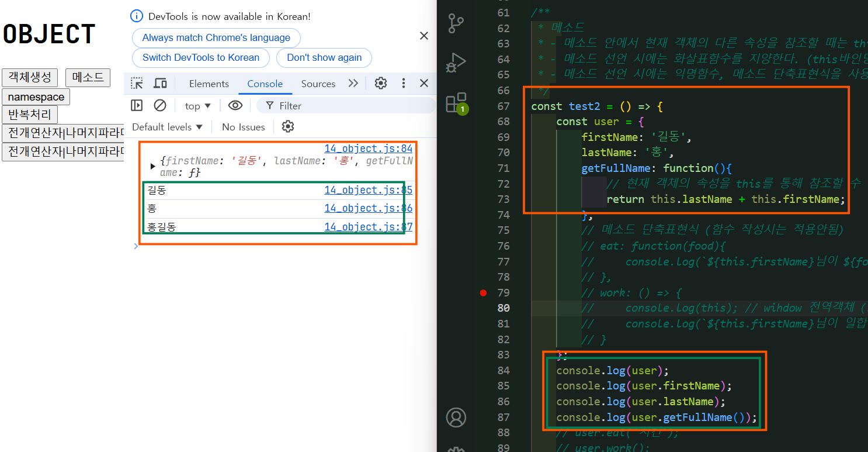The height and width of the screenshot is (452, 868).
Task: Clear the console with the ban icon
Action: click(x=160, y=105)
